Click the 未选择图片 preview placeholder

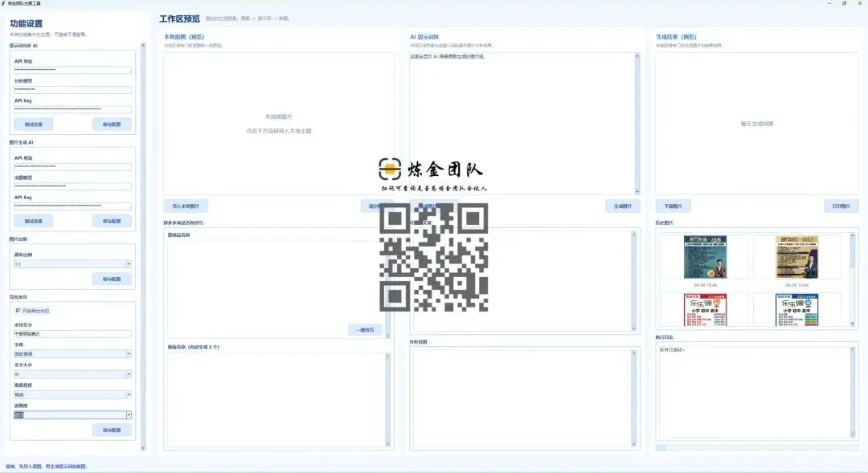pyautogui.click(x=278, y=124)
